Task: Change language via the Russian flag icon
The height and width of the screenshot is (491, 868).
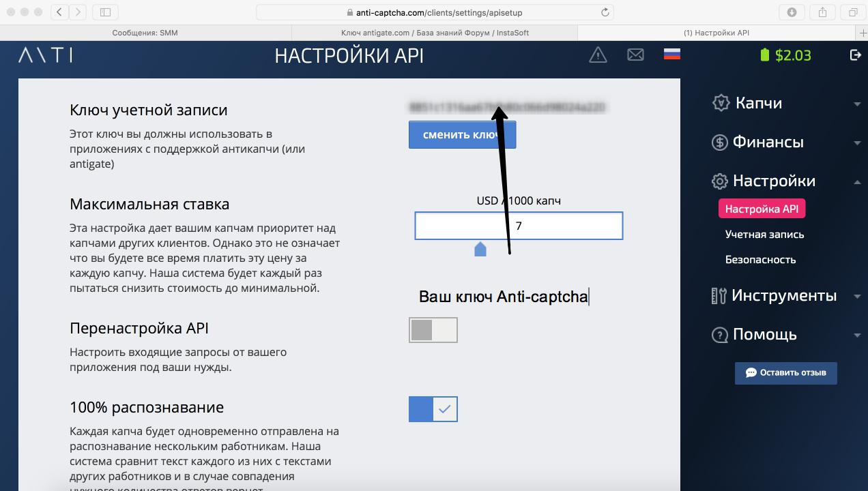Action: point(671,54)
